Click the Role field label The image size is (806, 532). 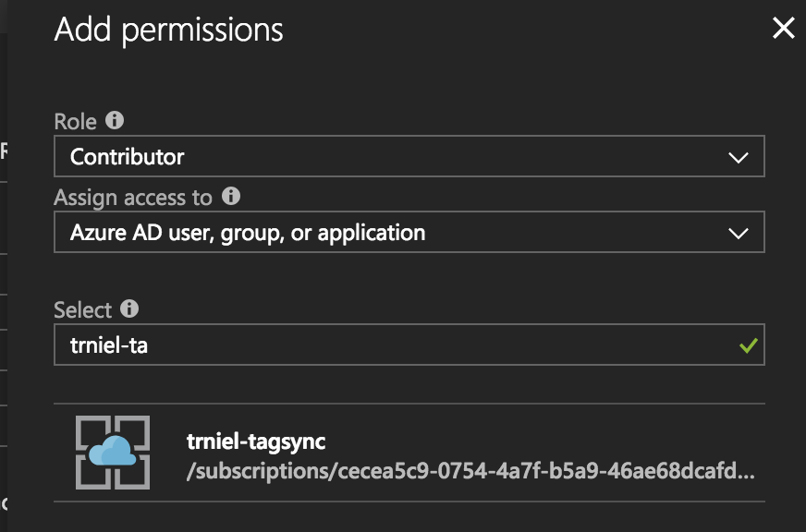[75, 121]
